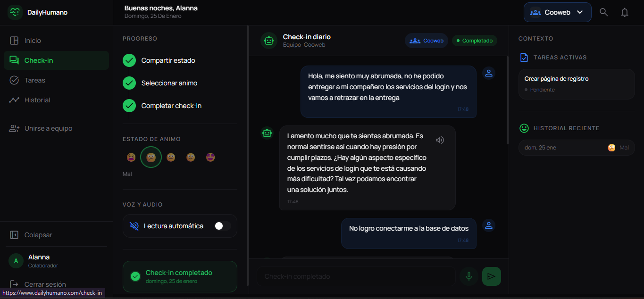The height and width of the screenshot is (299, 644).
Task: Play audio of the bot's reply
Action: click(x=440, y=140)
